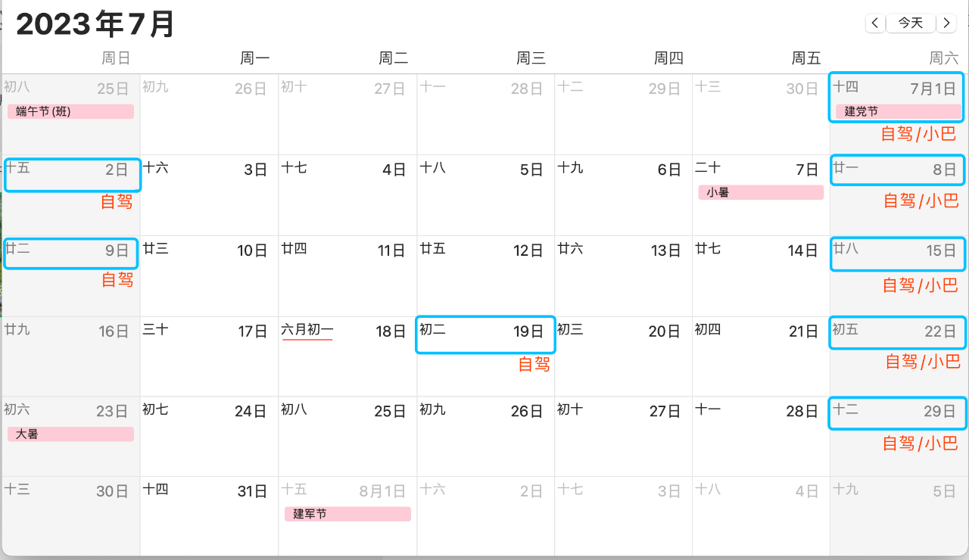Open the 建党节 event on July 1

pos(898,111)
